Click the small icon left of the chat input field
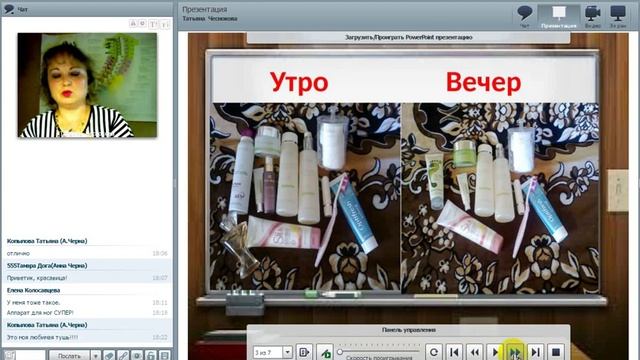This screenshot has width=640, height=360. (10, 355)
